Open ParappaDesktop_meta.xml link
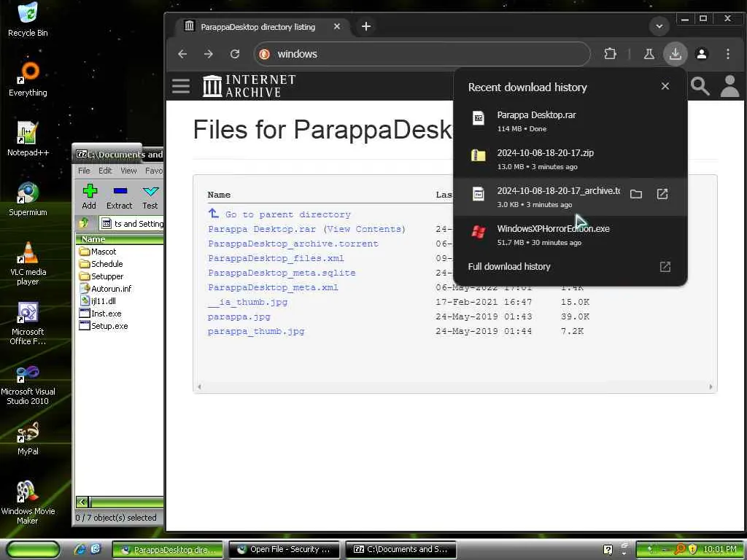747x560 pixels. click(x=273, y=287)
